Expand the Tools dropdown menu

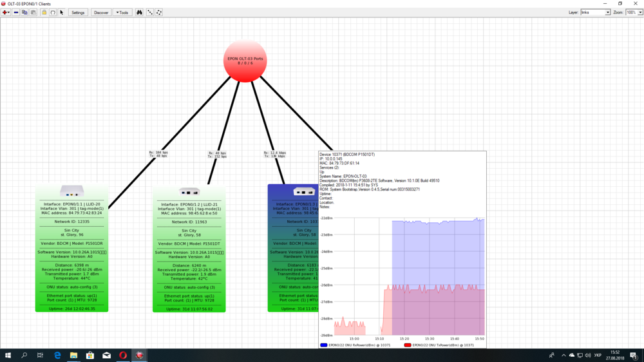pos(122,12)
